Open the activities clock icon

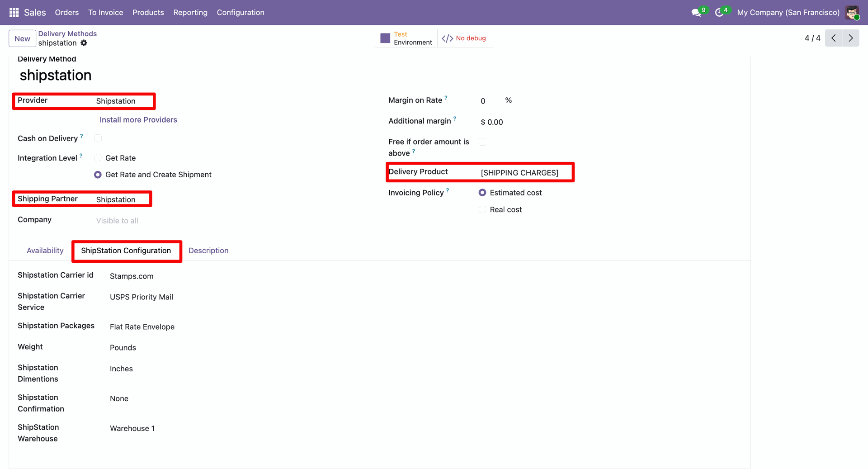point(719,13)
